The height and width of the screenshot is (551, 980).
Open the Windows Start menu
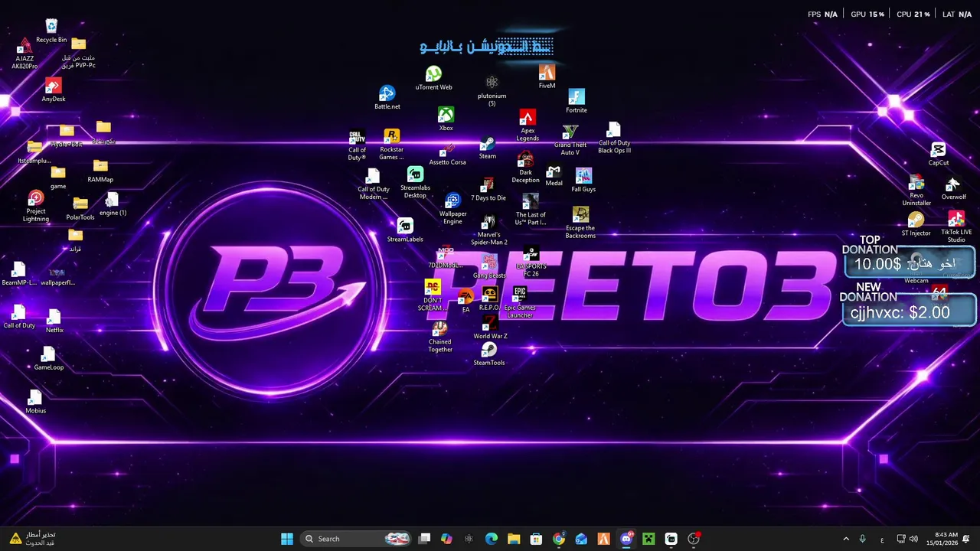287,539
